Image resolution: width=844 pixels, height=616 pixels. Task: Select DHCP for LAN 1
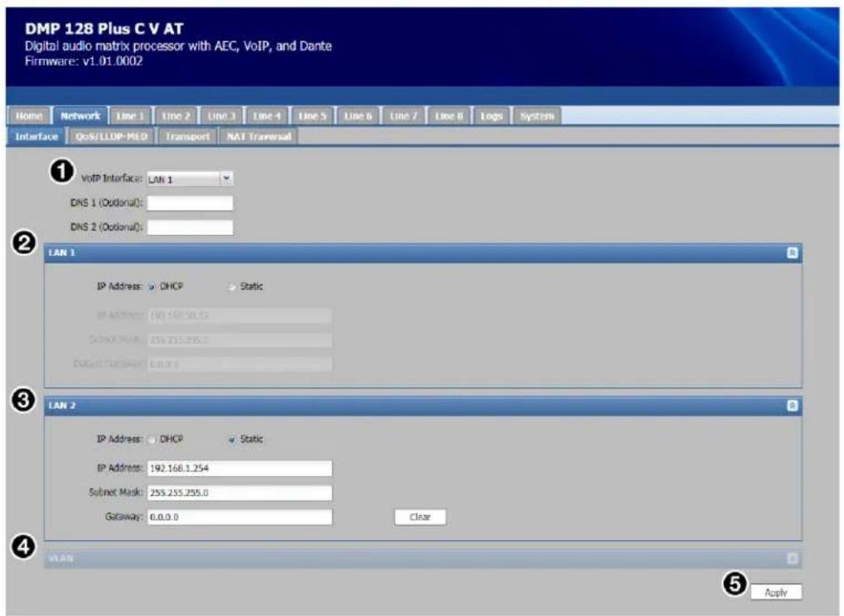[x=152, y=287]
